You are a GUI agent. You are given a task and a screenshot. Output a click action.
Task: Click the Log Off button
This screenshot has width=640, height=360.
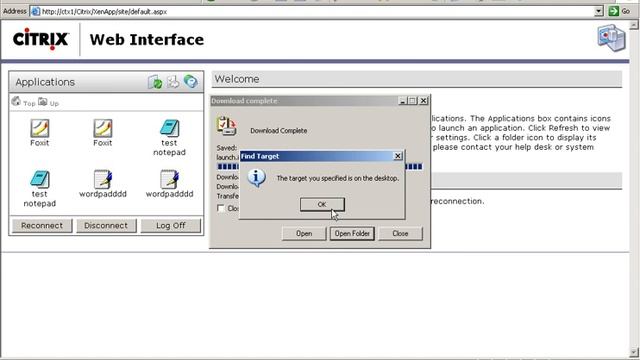click(x=171, y=225)
